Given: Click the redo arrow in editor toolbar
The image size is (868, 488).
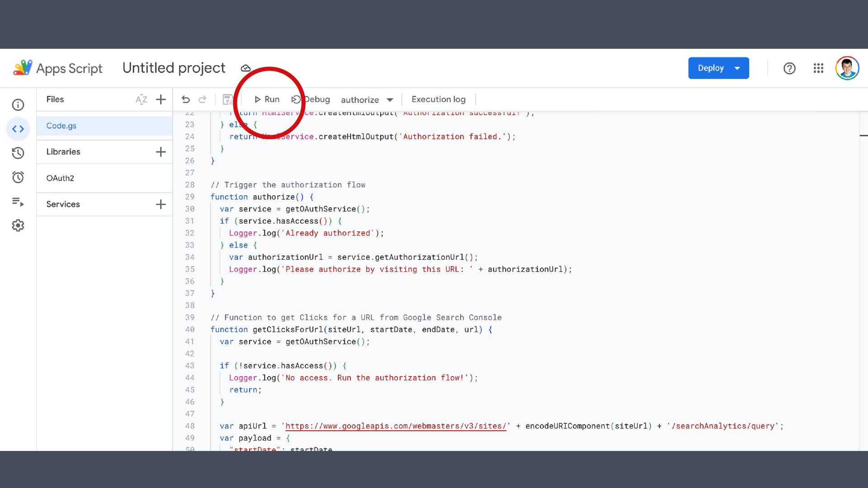Looking at the screenshot, I should point(203,99).
